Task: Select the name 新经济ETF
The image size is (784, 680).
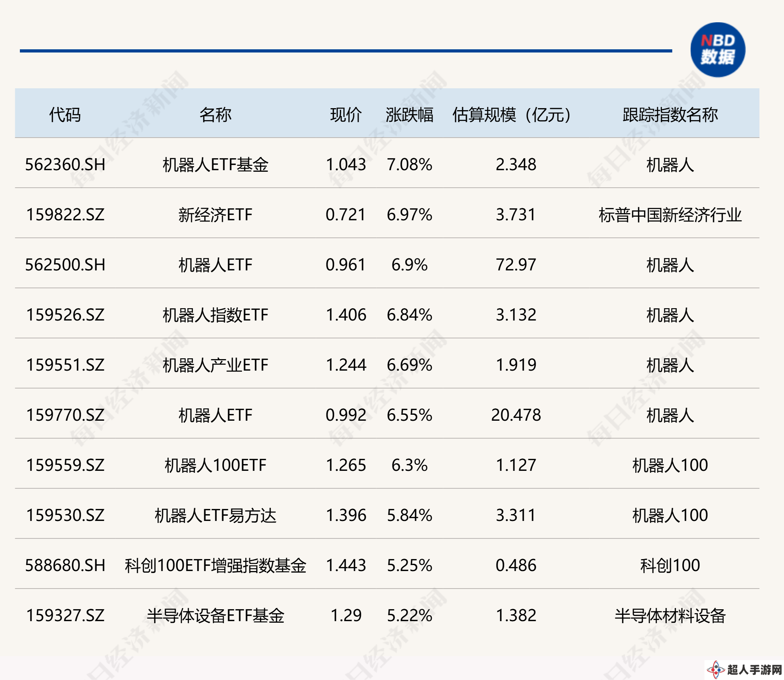Action: tap(215, 215)
